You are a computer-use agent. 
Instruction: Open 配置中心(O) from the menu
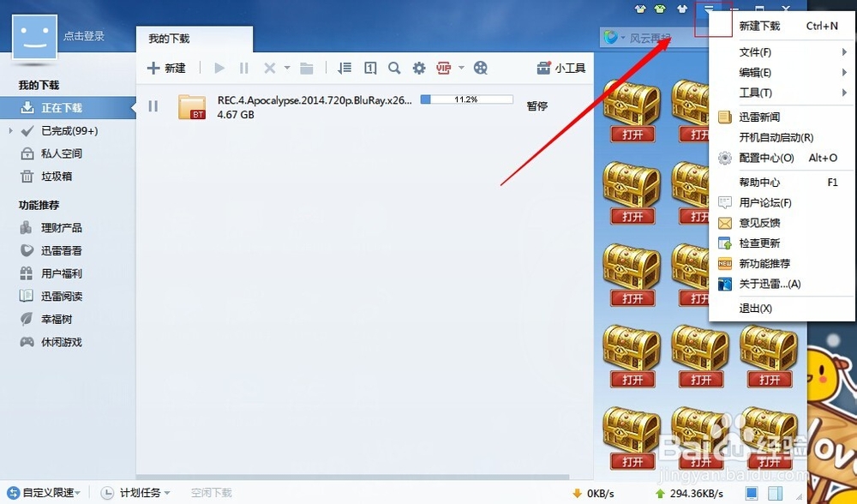click(782, 158)
